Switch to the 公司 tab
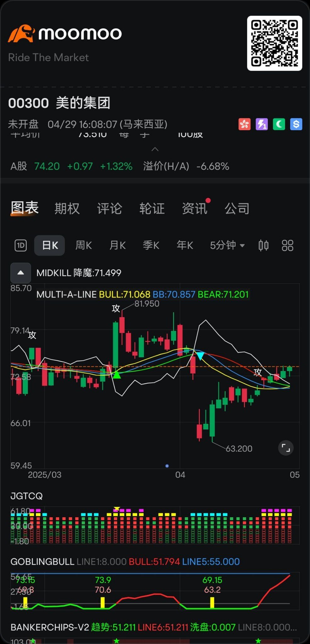 tap(237, 208)
